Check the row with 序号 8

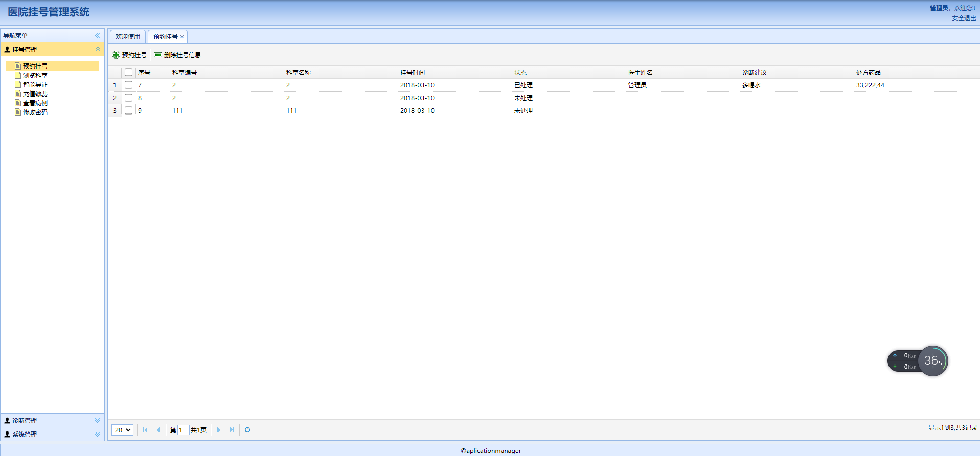[128, 98]
